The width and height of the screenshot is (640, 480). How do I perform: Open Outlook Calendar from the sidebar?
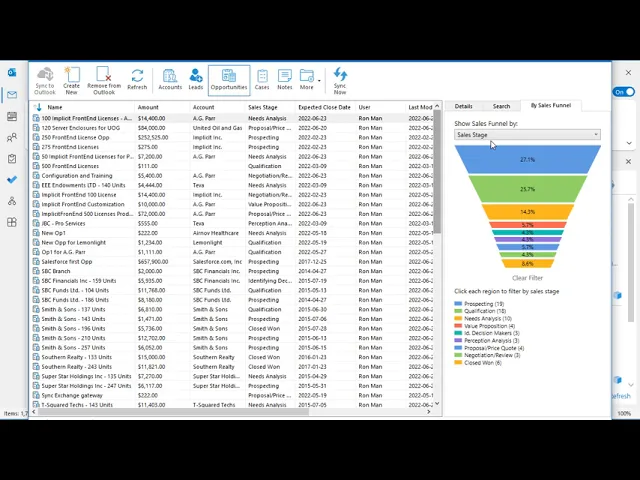pyautogui.click(x=12, y=116)
